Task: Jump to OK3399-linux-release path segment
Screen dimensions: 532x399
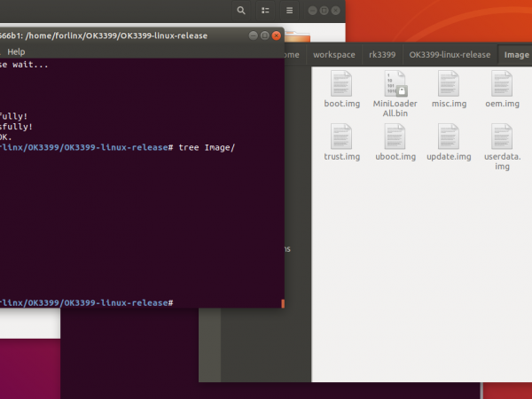Action: (x=449, y=55)
